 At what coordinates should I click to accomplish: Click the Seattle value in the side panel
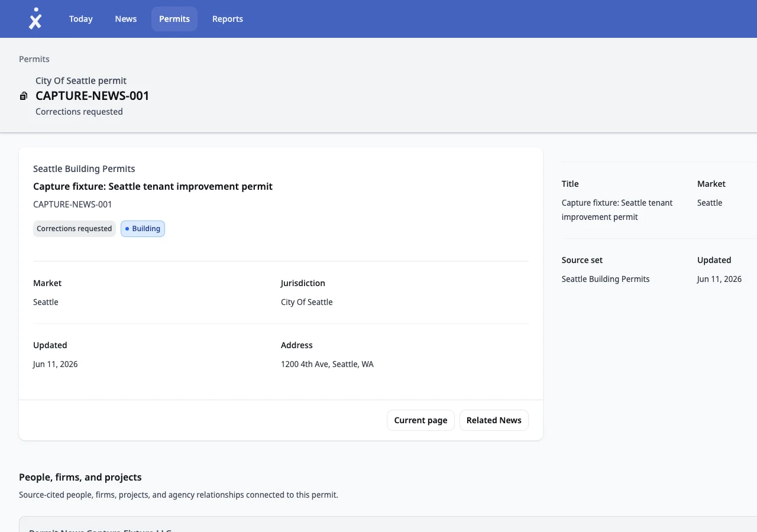point(710,203)
